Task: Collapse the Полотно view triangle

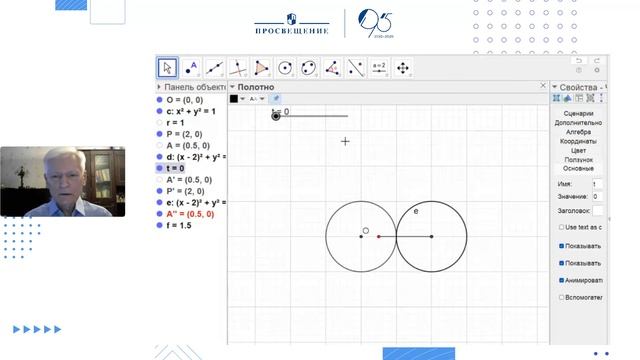Action: (232, 87)
